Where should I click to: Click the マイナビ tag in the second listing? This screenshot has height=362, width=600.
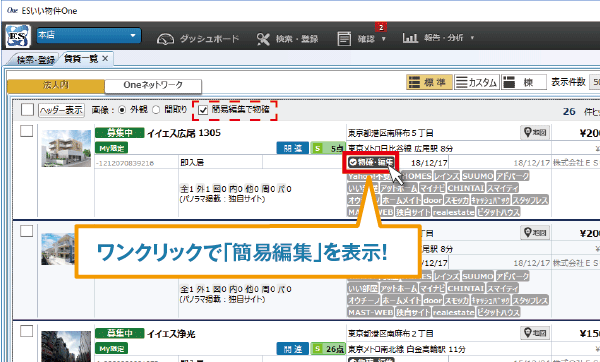tap(432, 288)
